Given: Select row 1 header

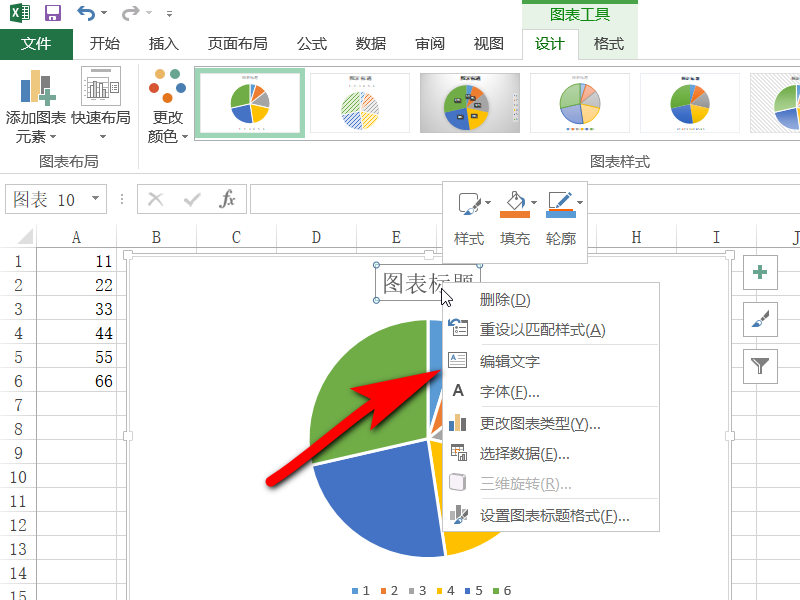Looking at the screenshot, I should pyautogui.click(x=18, y=261).
